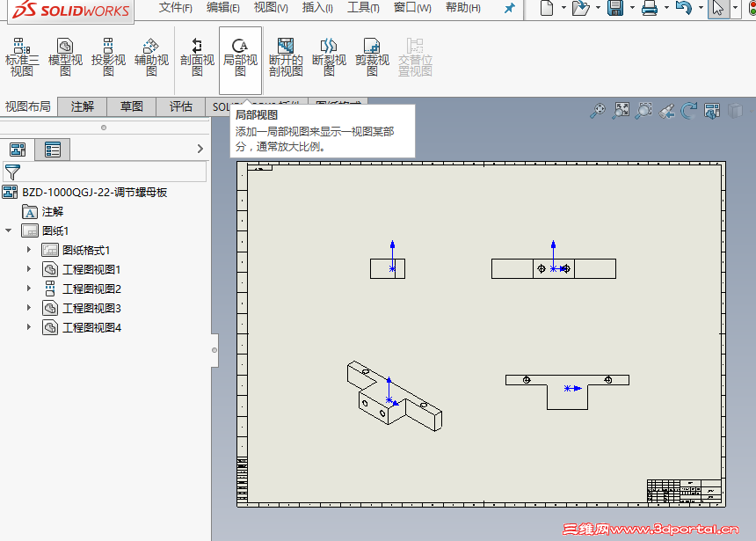Switch to the 视图布局 tab
The height and width of the screenshot is (541, 756).
(x=28, y=106)
